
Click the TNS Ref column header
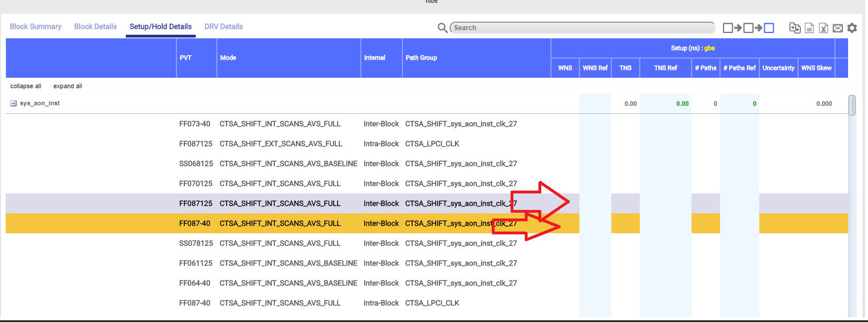pos(665,68)
